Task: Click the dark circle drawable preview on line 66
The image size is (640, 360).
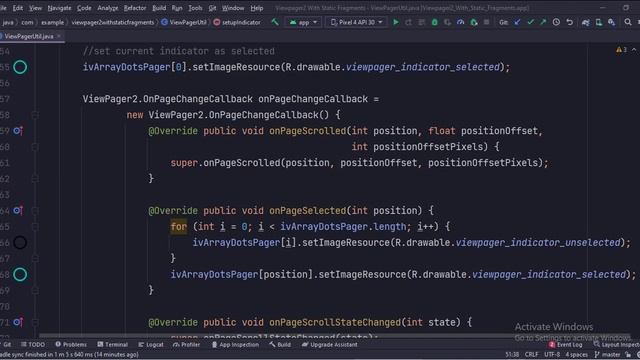Action: pyautogui.click(x=20, y=242)
